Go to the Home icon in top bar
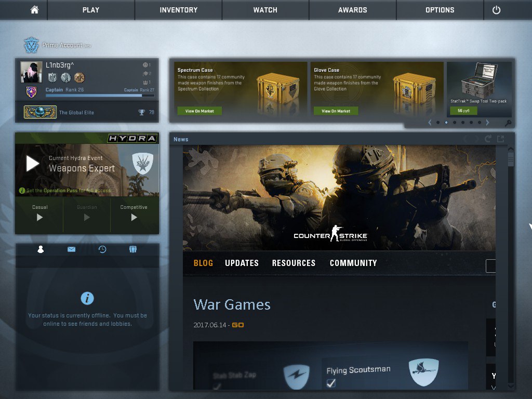532x399 pixels. (35, 10)
